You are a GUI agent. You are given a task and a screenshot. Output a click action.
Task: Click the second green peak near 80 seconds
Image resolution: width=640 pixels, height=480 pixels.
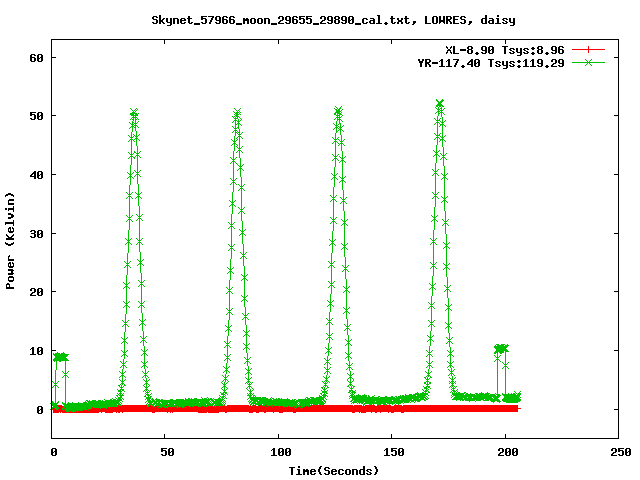[237, 112]
